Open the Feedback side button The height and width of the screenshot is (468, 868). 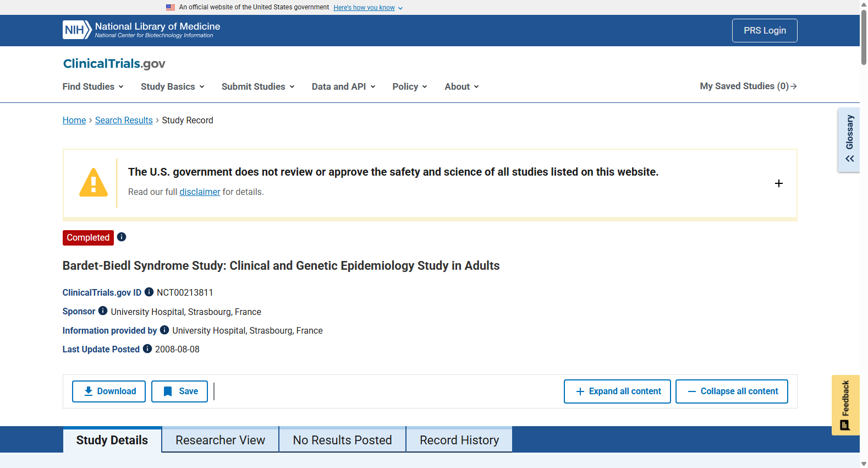point(845,405)
